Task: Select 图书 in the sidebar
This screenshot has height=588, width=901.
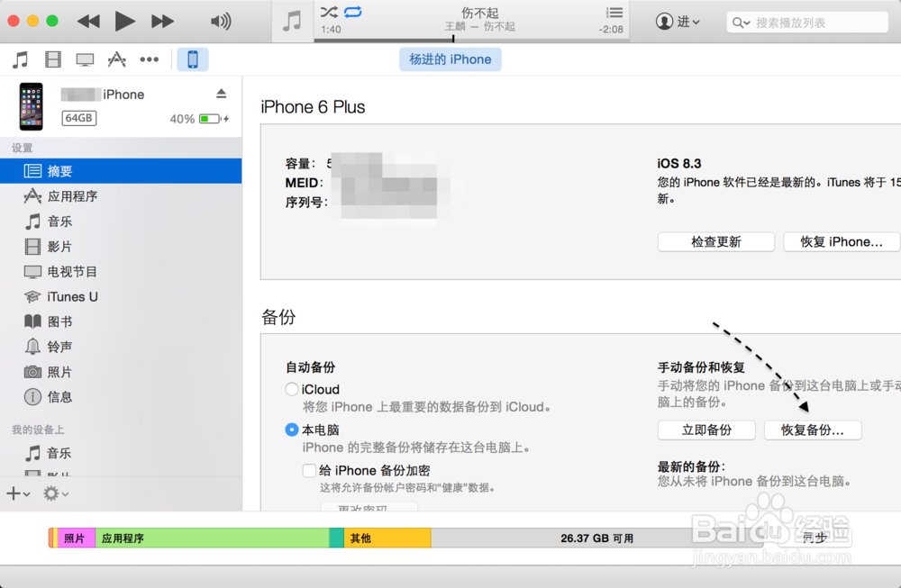Action: tap(121, 321)
